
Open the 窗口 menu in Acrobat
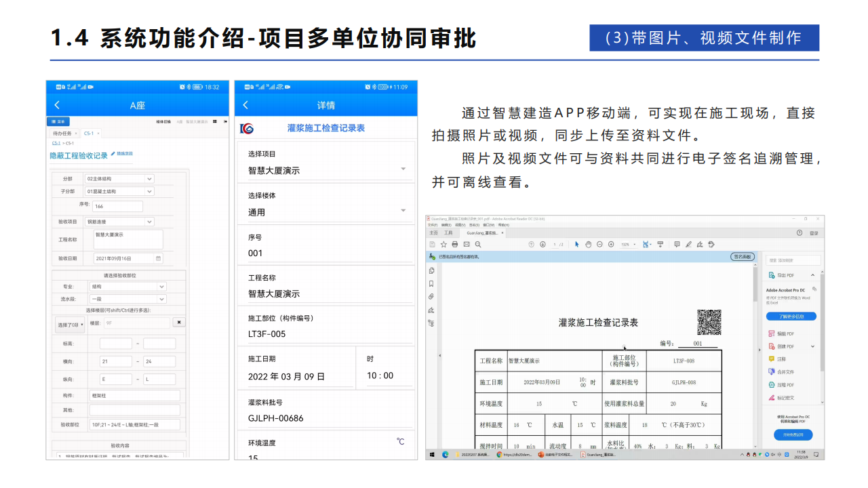490,224
